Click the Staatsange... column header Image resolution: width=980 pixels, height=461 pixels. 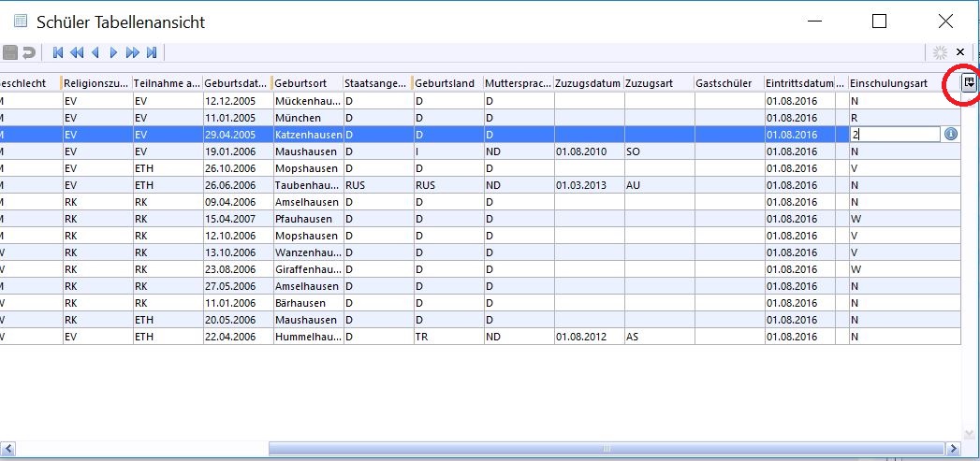point(378,83)
